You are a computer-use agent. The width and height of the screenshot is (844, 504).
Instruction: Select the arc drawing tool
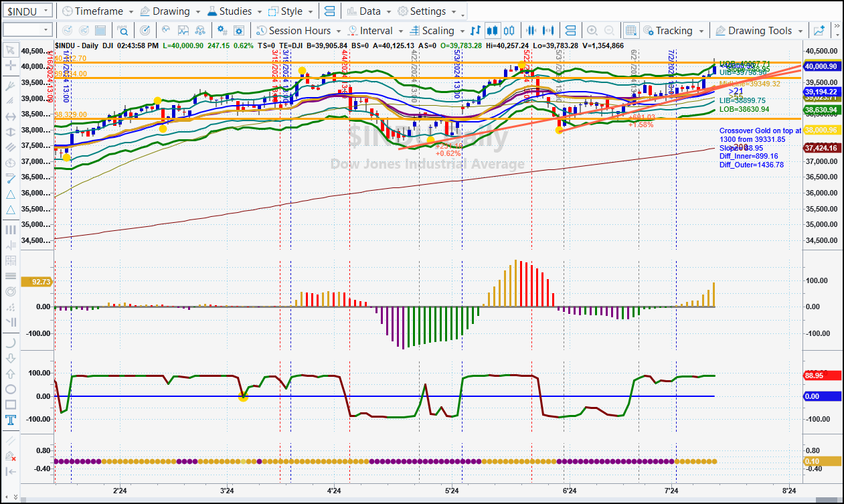pos(10,342)
